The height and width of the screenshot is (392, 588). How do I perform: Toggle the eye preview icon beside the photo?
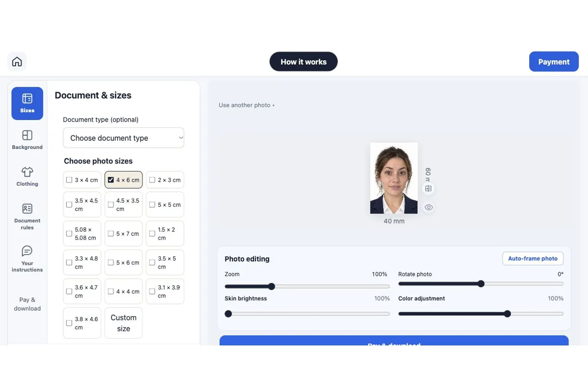coord(428,207)
